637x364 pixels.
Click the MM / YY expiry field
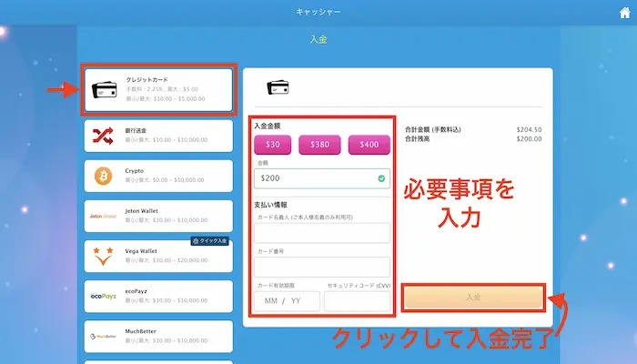288,301
